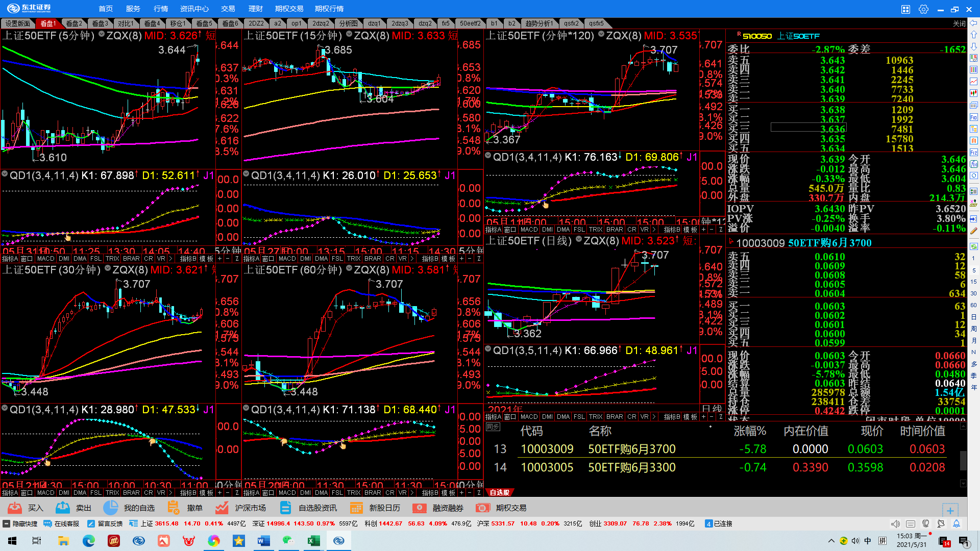The image size is (980, 551).
Task: Click the 买入 buy icon
Action: (15, 508)
